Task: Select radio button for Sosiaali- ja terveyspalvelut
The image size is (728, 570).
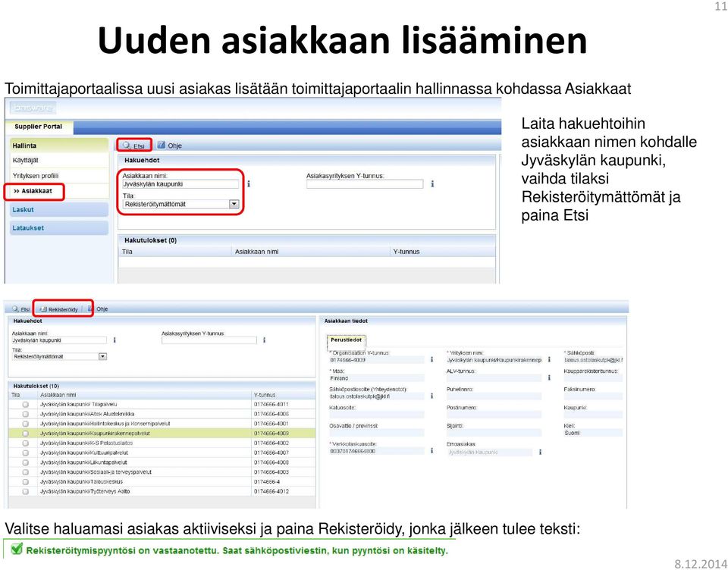Action: point(26,472)
